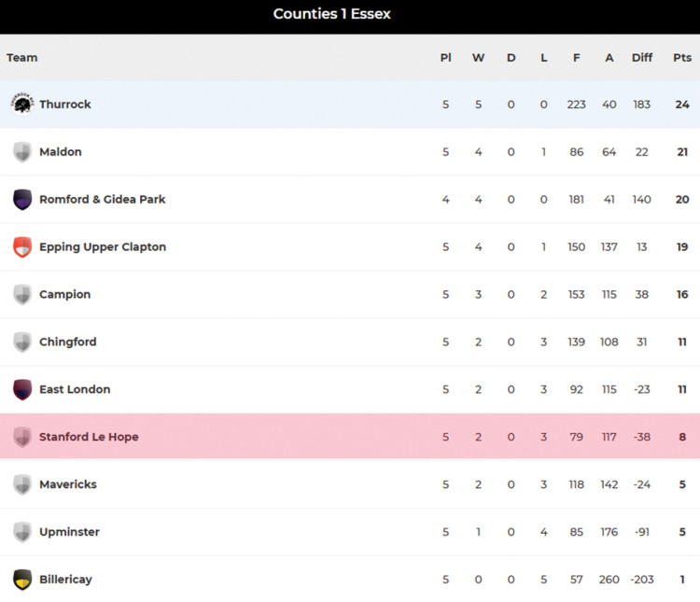This screenshot has height=602, width=700.
Task: Click the Mavericks shield icon
Action: click(x=22, y=484)
